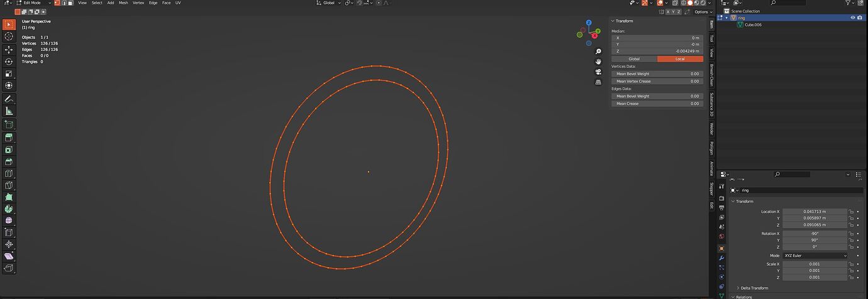Select the Poly Build tool

coord(9,198)
